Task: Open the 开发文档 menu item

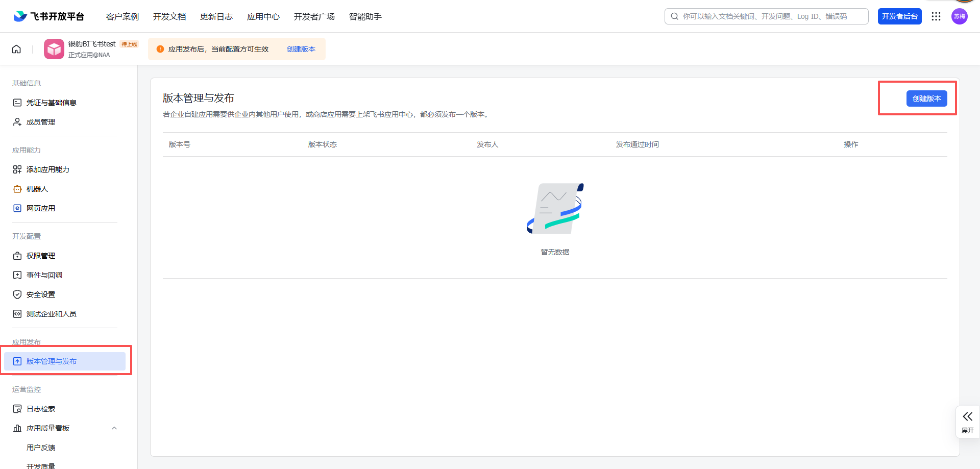Action: (x=169, y=16)
